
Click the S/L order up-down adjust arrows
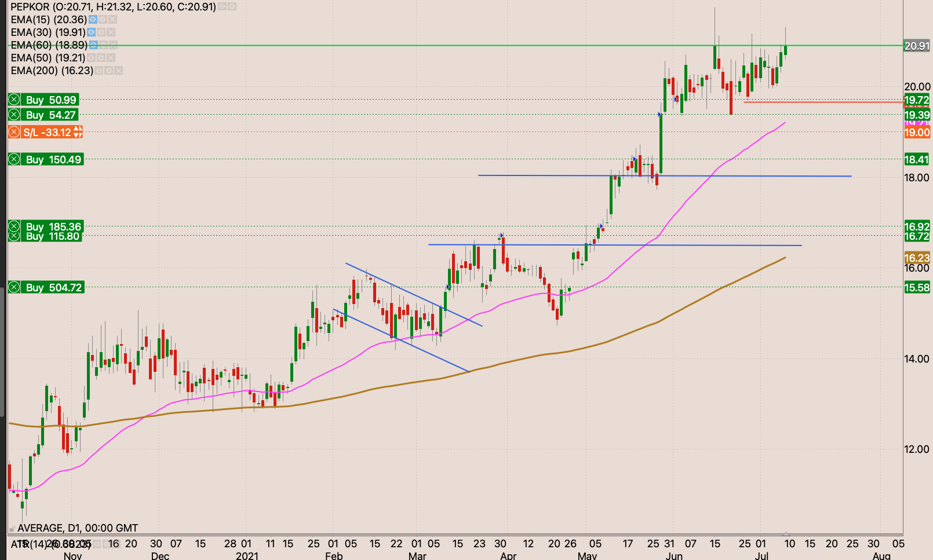(78, 133)
